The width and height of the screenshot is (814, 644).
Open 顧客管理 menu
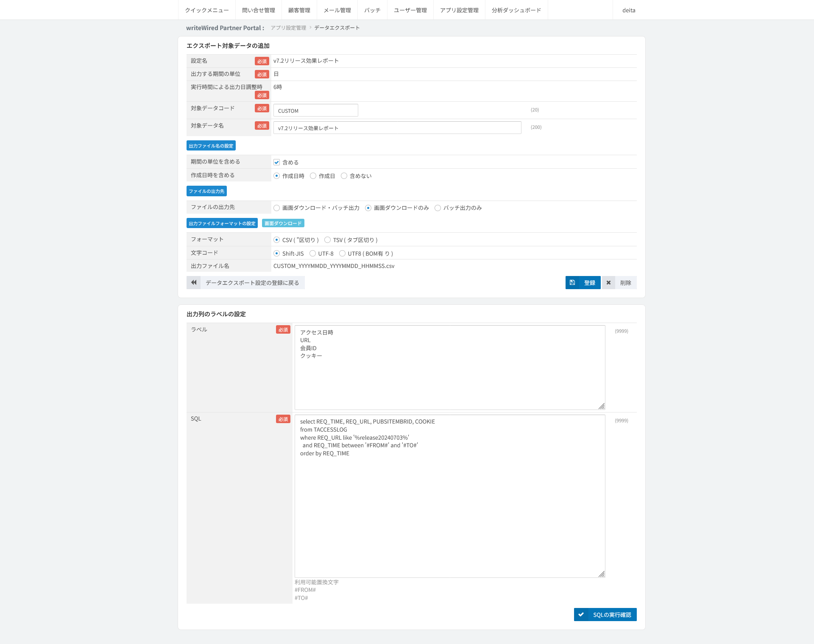click(x=299, y=10)
